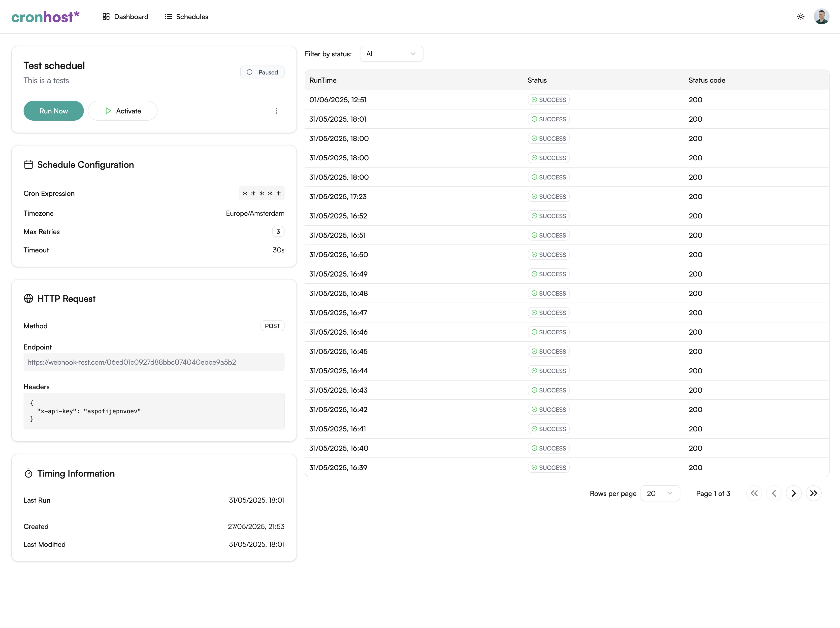Toggle the light/dark theme sun icon
Image resolution: width=840 pixels, height=628 pixels.
click(x=801, y=16)
